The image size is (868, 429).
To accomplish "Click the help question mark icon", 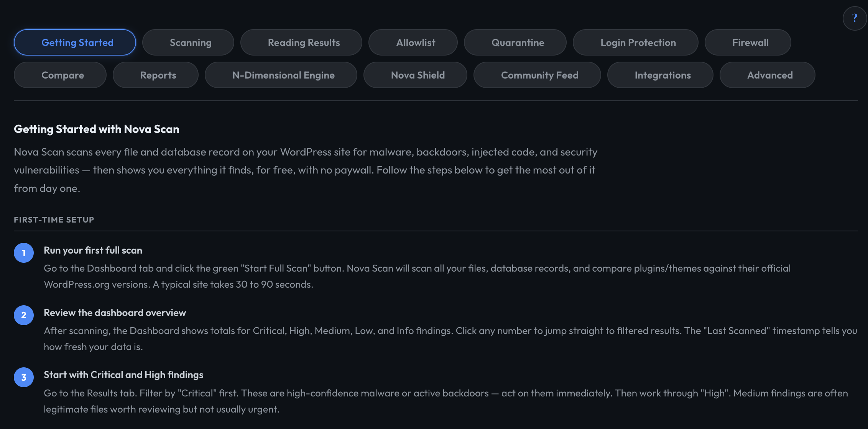I will [854, 18].
